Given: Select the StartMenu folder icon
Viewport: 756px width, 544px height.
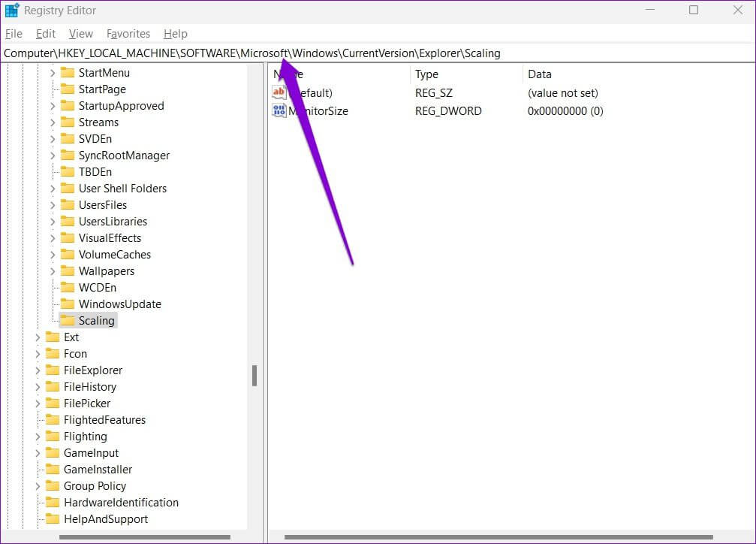Looking at the screenshot, I should [68, 72].
